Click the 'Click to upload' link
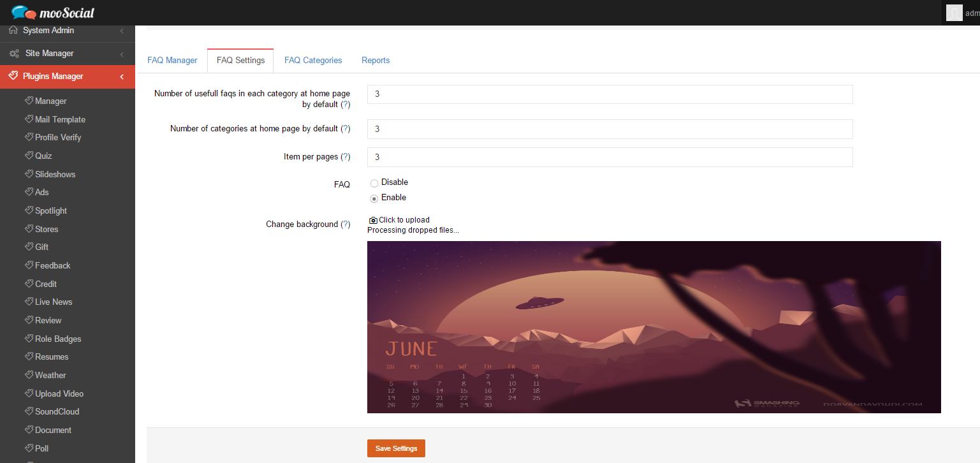Viewport: 980px width, 463px height. (404, 220)
